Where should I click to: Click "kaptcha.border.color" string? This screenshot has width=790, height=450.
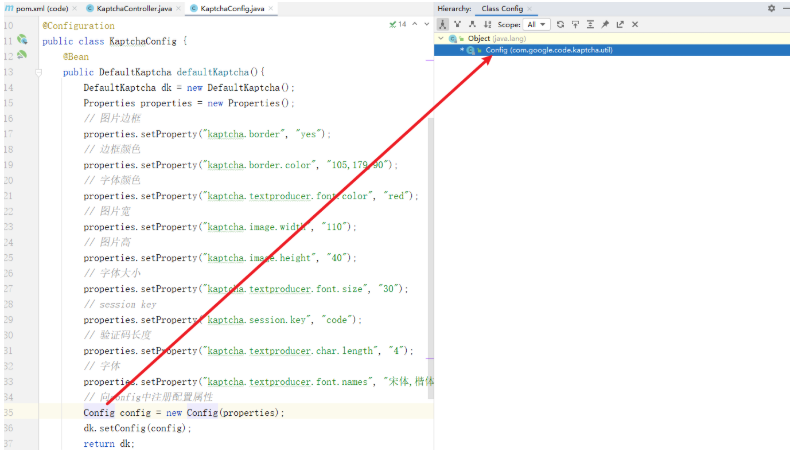coord(259,165)
